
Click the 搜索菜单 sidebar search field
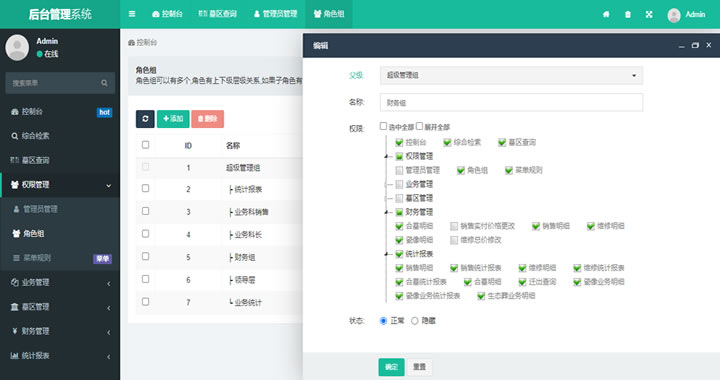[60, 83]
